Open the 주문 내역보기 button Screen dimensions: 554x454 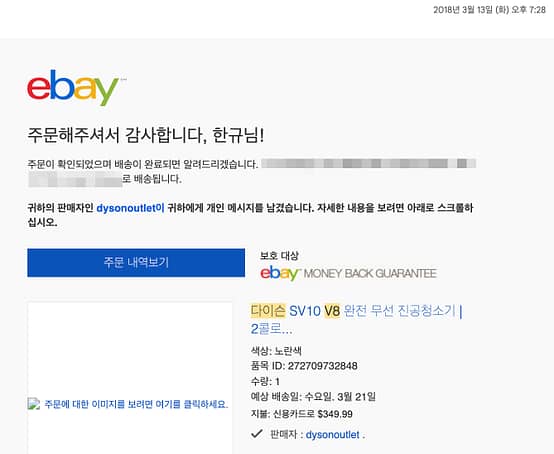[136, 263]
